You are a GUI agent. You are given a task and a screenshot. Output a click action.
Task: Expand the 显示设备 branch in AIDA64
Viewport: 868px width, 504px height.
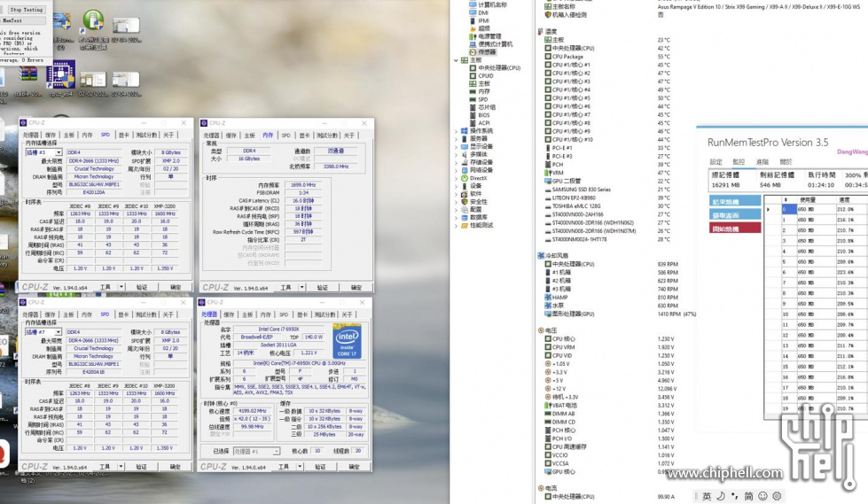[456, 147]
